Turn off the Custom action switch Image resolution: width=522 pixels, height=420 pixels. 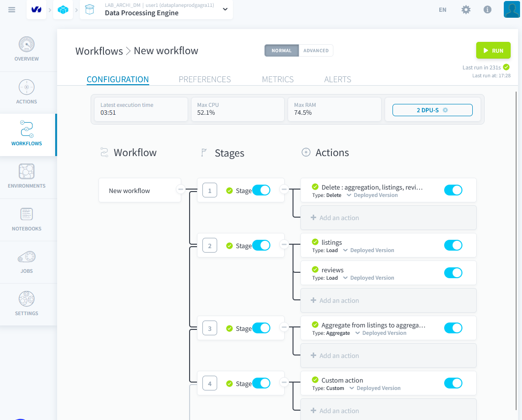[x=453, y=383]
